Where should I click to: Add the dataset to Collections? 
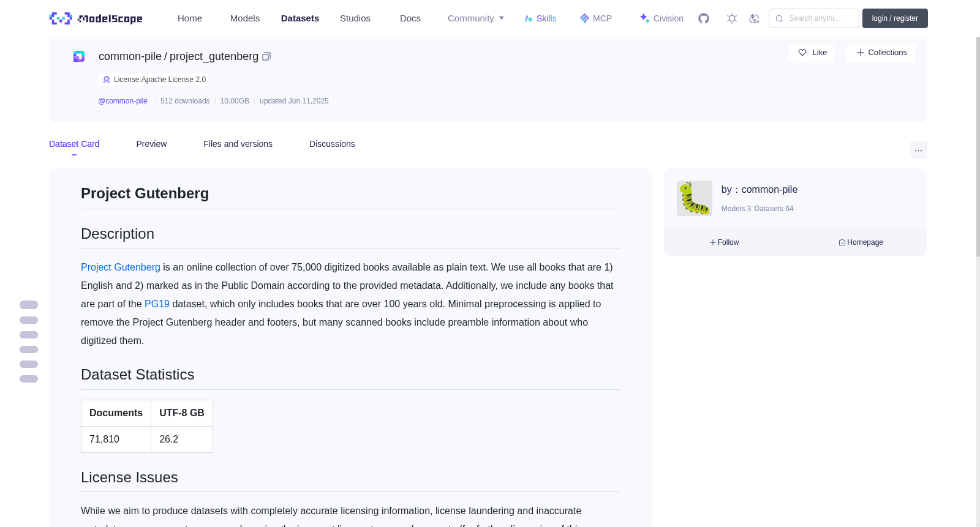[x=881, y=53]
